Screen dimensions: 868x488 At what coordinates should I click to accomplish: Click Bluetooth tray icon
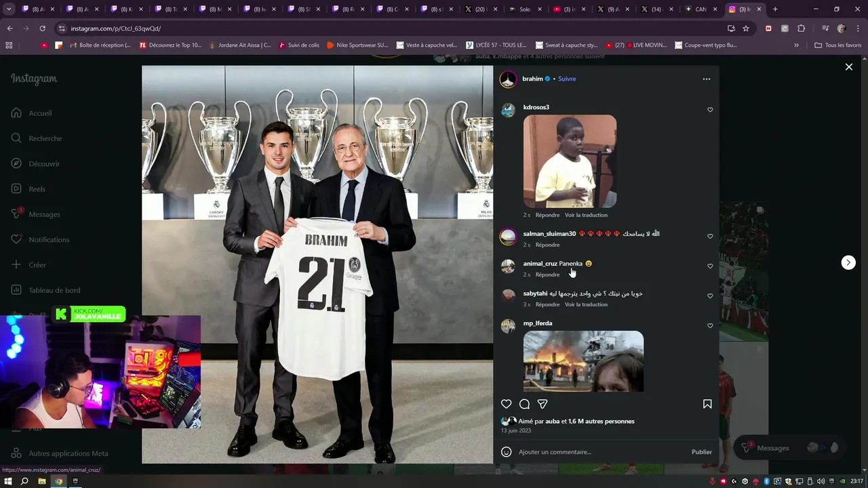tap(766, 481)
